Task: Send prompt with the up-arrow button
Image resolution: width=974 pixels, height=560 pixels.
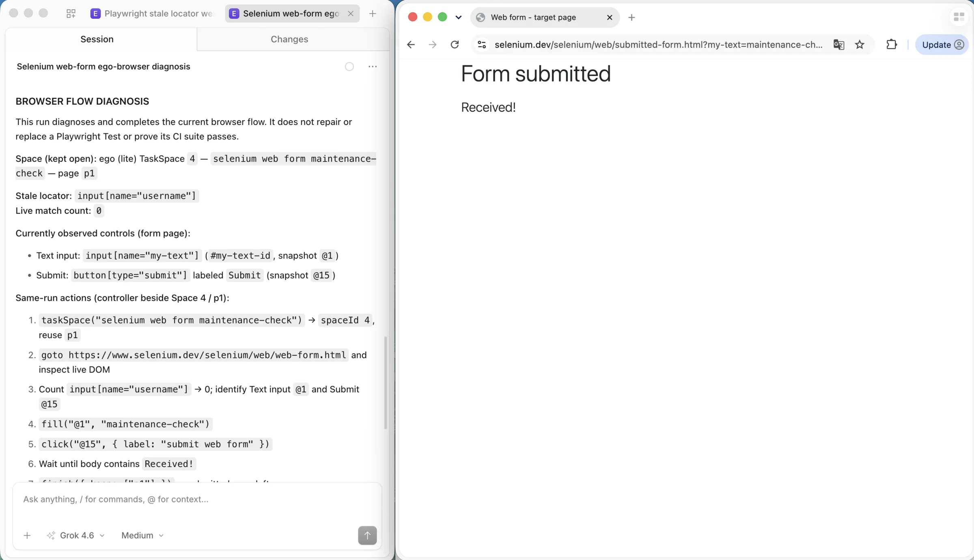Action: click(x=367, y=536)
